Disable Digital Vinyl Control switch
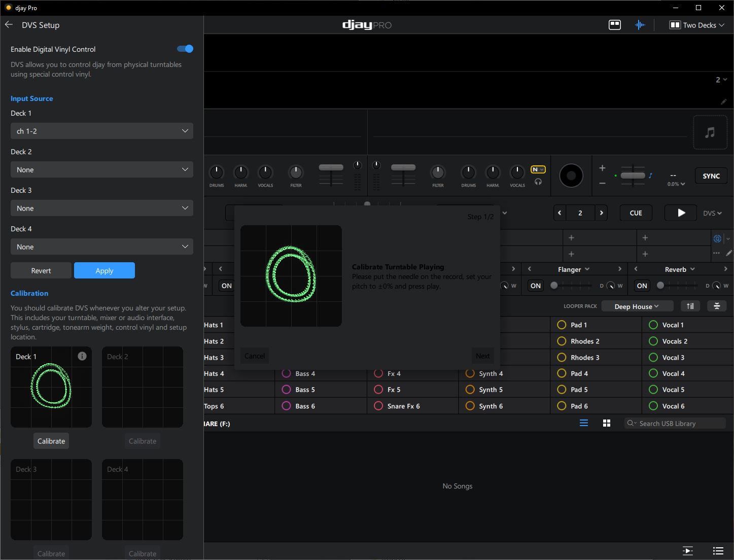Viewport: 734px width, 560px height. (185, 49)
